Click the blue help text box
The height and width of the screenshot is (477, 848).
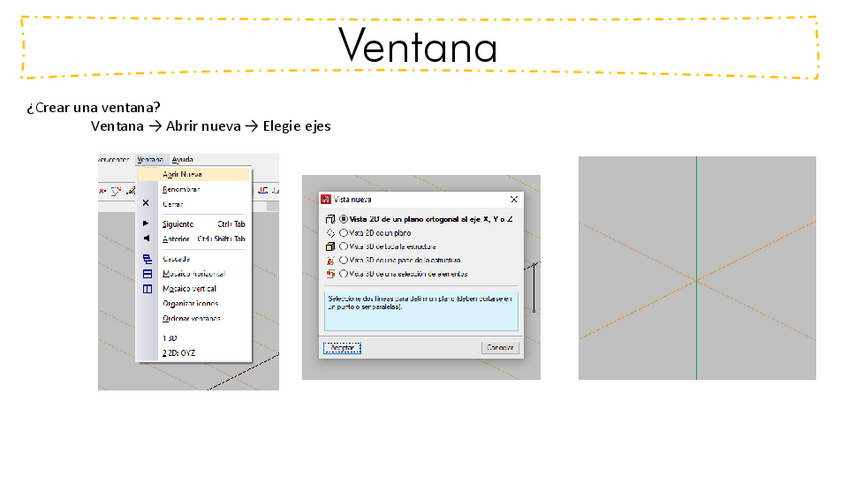[x=421, y=311]
